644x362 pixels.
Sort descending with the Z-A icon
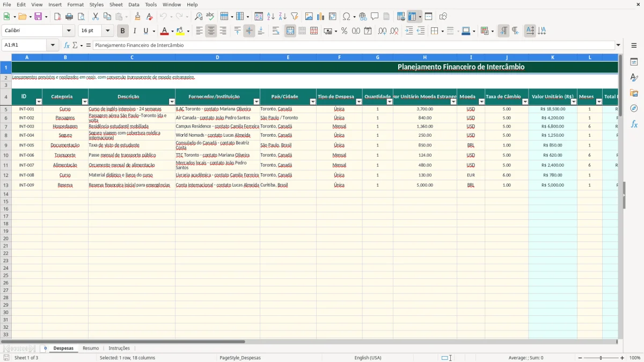click(283, 17)
